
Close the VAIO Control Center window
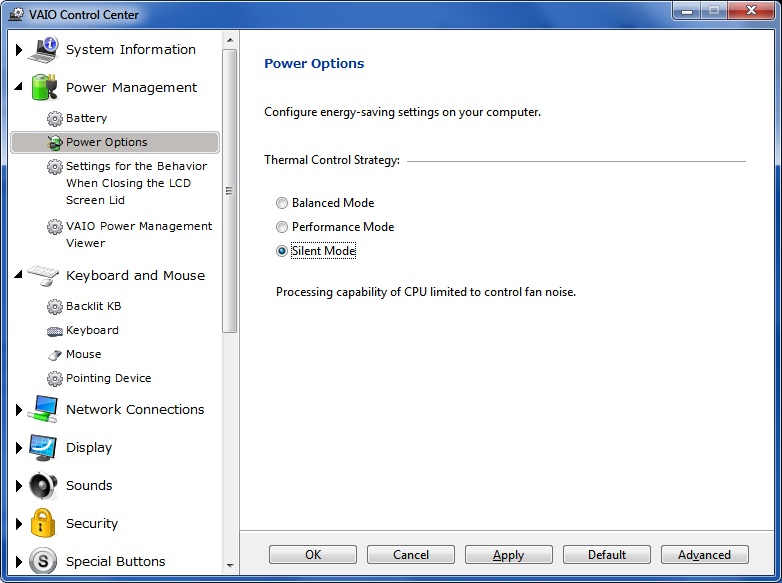pos(752,11)
